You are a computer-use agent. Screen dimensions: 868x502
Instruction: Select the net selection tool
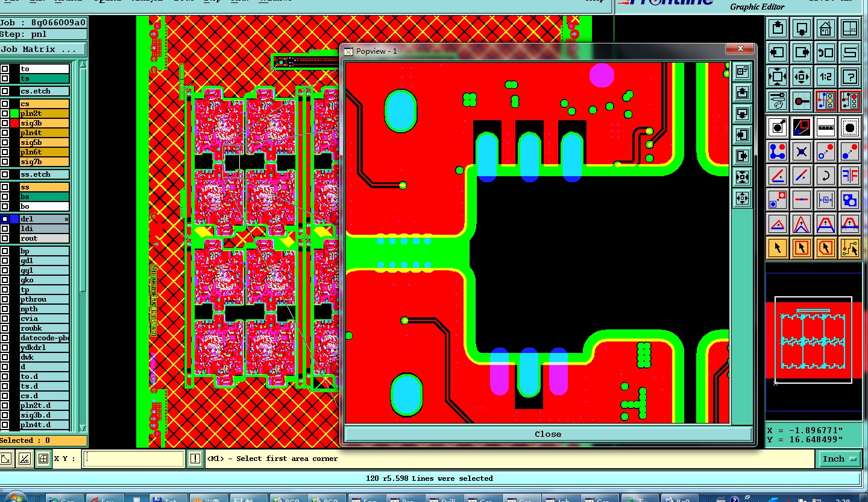tap(850, 247)
